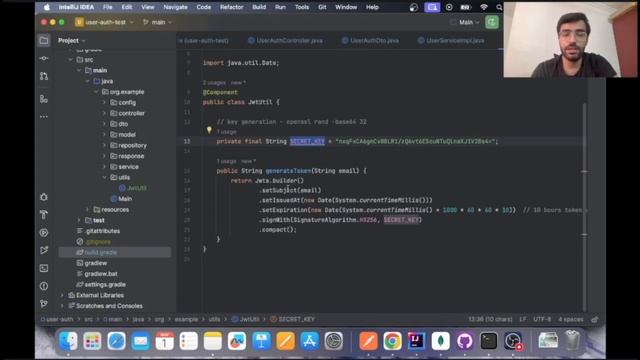Click the lightbulb quick-fix icon
Screen dimensions: 640x360
pos(209,130)
